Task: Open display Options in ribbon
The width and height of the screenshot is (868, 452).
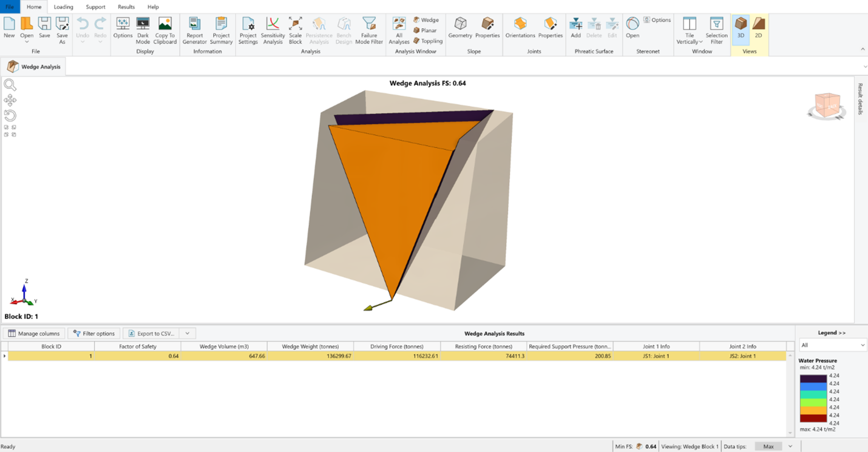Action: [x=123, y=28]
